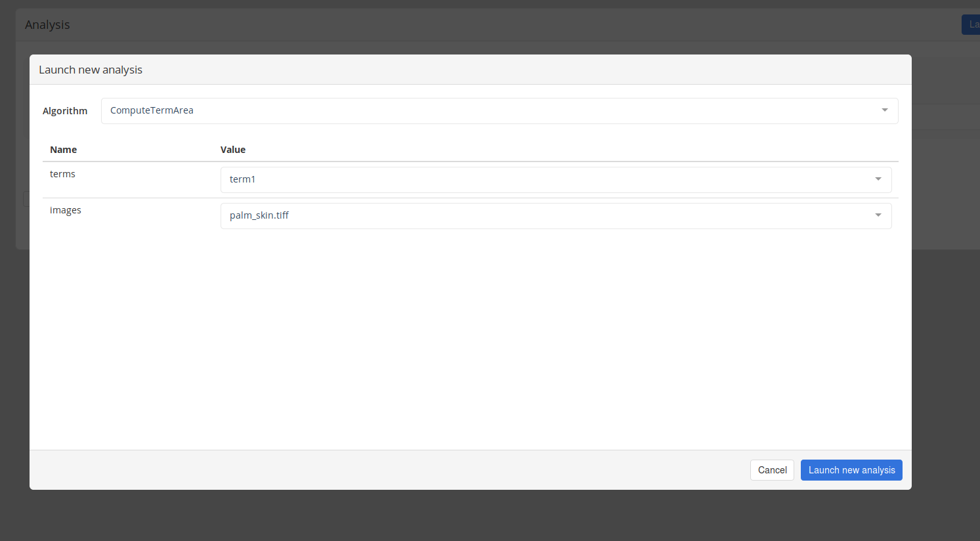Click the Analysis heading behind the dialog
The image size is (980, 541).
pyautogui.click(x=47, y=25)
